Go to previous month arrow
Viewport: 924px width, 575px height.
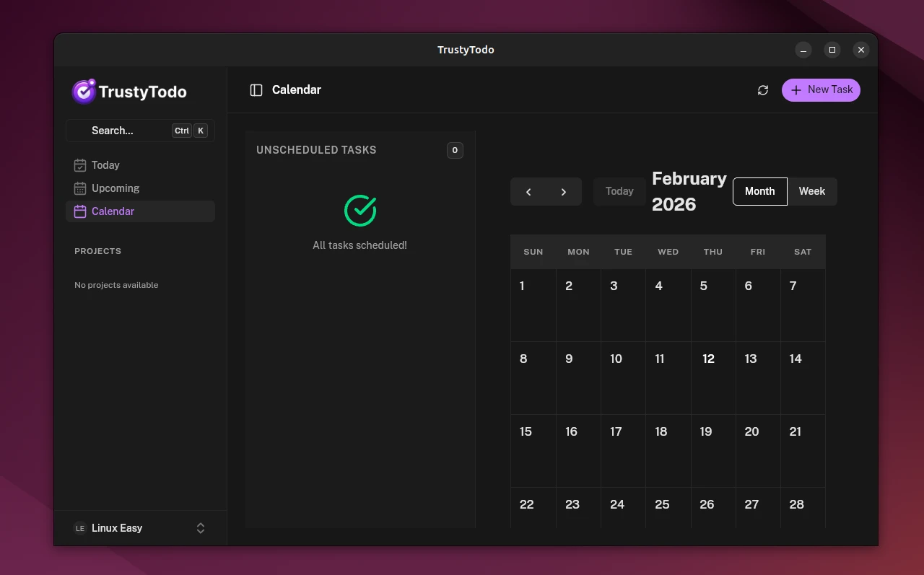pos(528,192)
